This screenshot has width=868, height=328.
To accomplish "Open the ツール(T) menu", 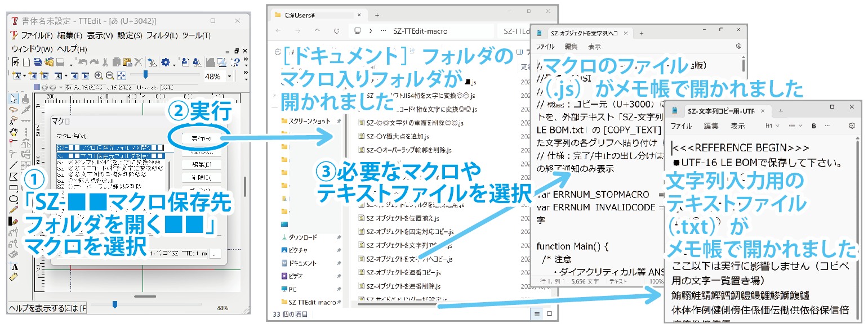I will point(196,35).
